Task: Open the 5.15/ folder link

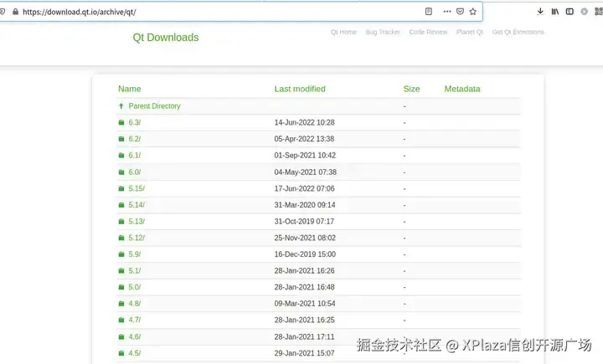Action: tap(137, 189)
